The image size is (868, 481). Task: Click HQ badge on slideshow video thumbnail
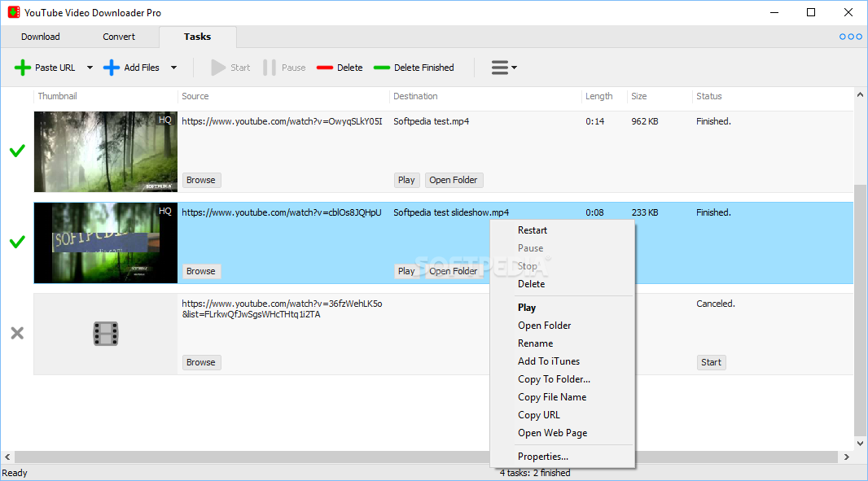[x=165, y=211]
